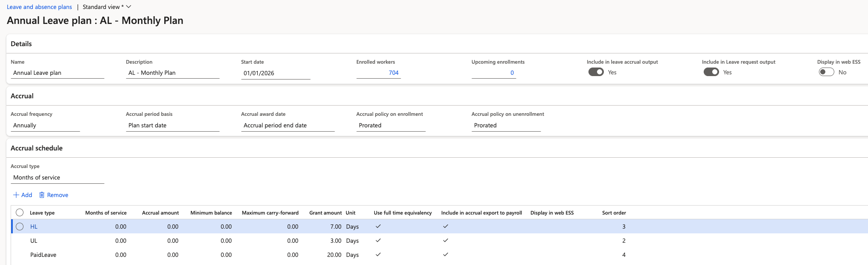Click grant amount 3.00 in UL row

click(336, 241)
